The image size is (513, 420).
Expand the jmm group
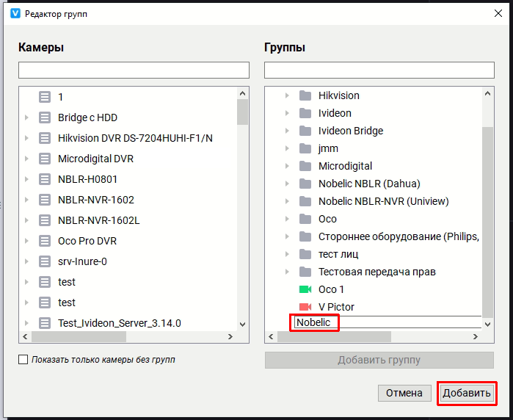tap(287, 148)
